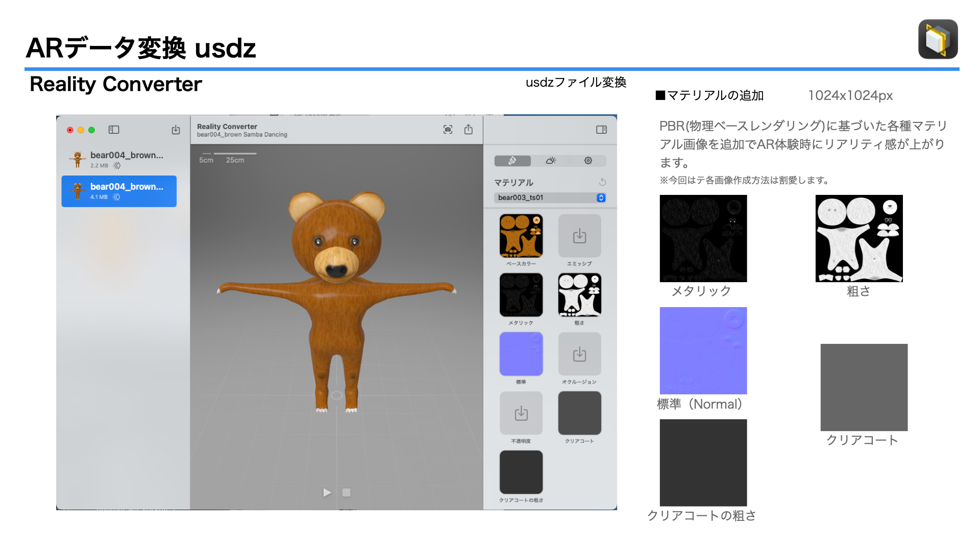Switch to the environment lighting tab
This screenshot has height=551, width=980.
551,161
